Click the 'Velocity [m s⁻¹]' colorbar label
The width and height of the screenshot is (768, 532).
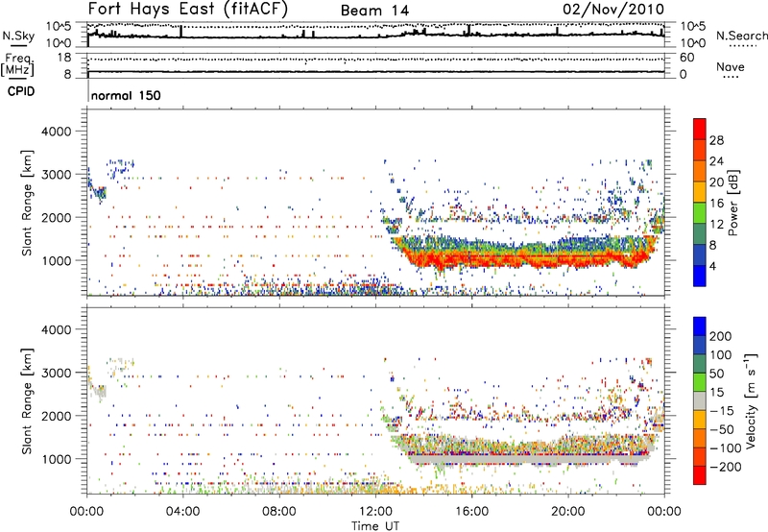pyautogui.click(x=750, y=400)
